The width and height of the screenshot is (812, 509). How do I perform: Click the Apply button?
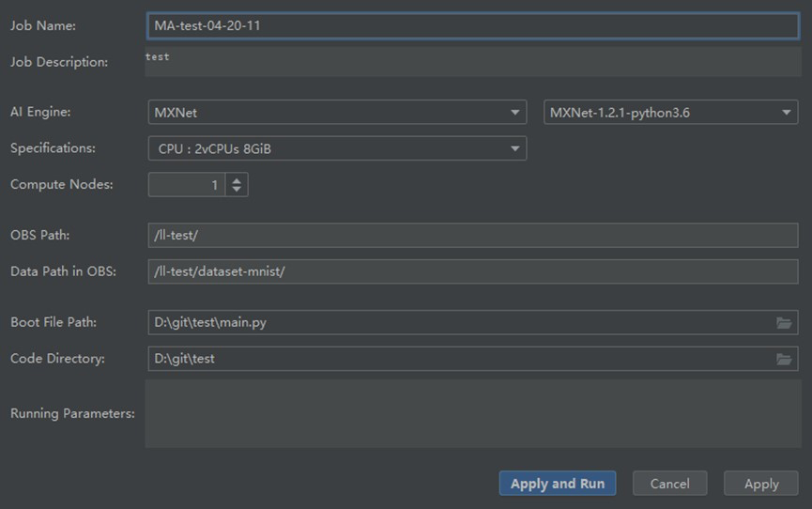pos(761,484)
